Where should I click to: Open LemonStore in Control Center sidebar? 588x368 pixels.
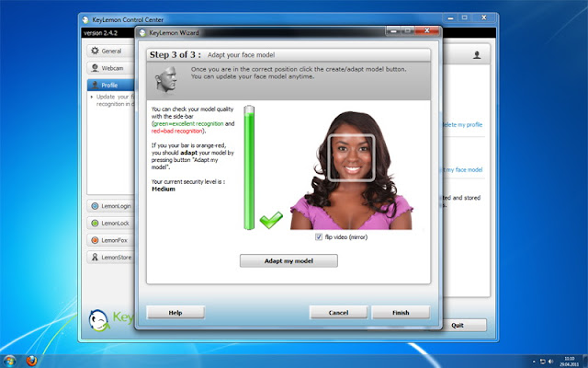(110, 258)
